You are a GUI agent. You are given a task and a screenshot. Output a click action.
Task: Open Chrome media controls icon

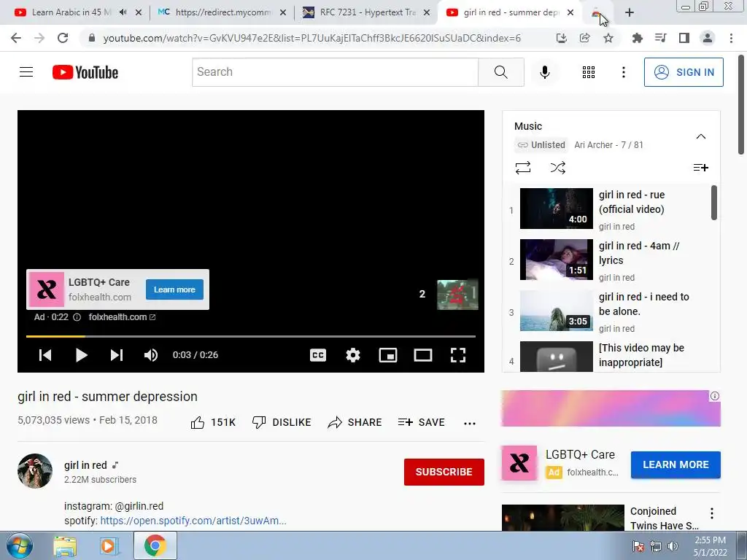(660, 38)
